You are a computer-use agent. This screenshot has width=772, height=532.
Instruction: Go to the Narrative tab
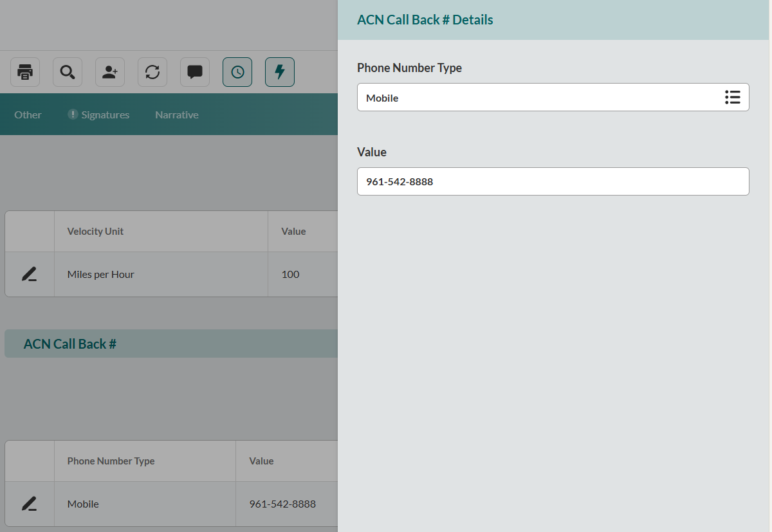176,115
